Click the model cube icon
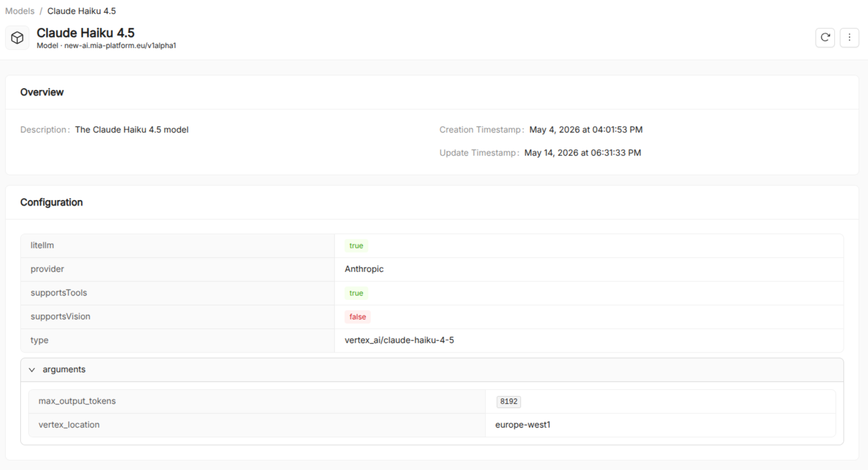 point(17,38)
